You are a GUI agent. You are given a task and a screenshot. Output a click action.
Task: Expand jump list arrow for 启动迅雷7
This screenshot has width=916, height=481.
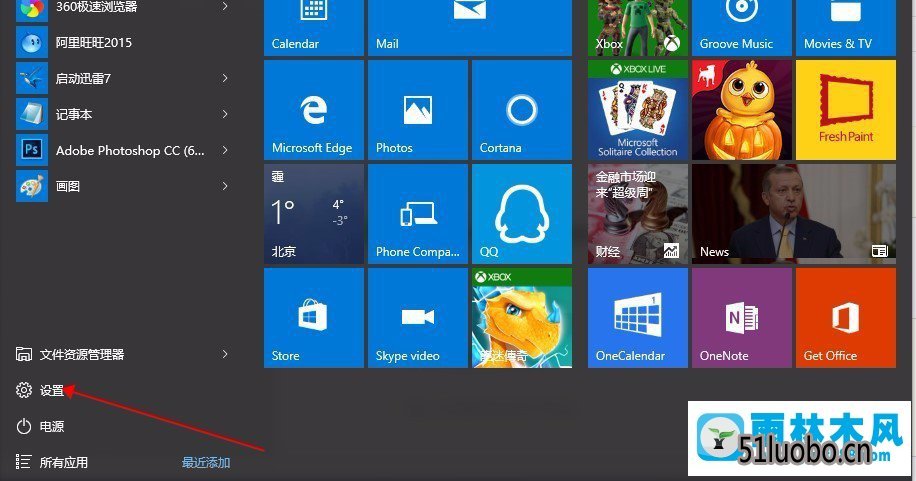point(225,78)
